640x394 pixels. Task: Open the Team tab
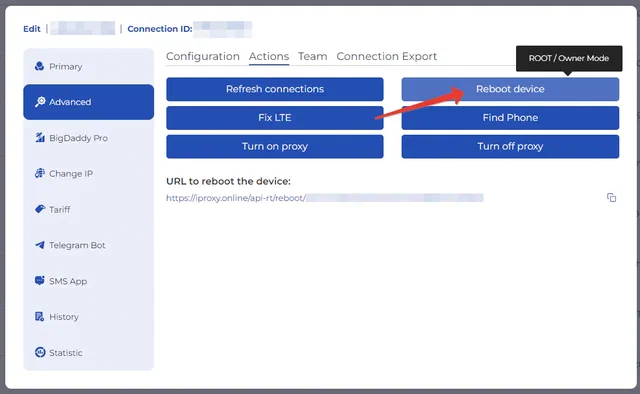pyautogui.click(x=313, y=56)
